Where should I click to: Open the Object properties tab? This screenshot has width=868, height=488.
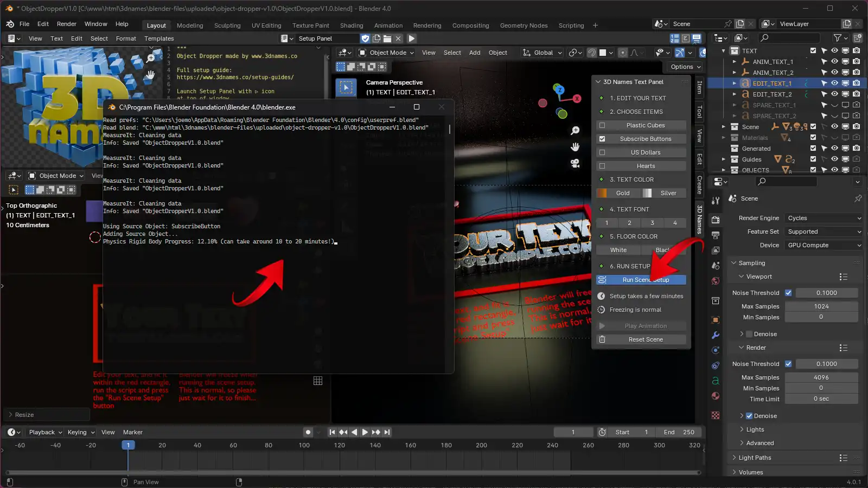pos(716,320)
